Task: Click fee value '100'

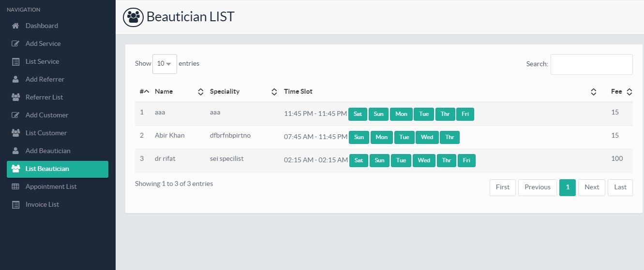Action: [617, 158]
